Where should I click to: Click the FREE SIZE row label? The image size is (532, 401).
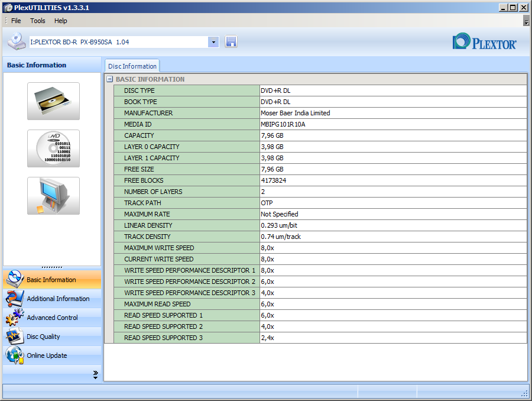[x=139, y=169]
